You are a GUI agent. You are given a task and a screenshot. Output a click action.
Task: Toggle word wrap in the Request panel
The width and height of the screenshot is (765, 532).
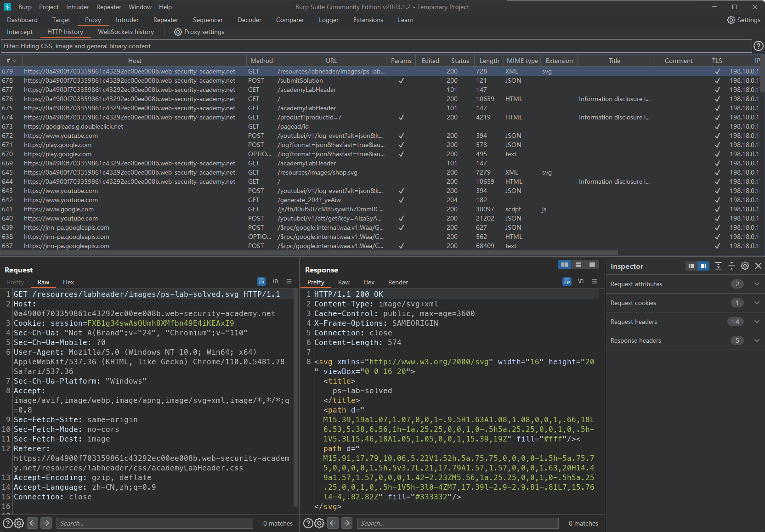[x=261, y=281]
